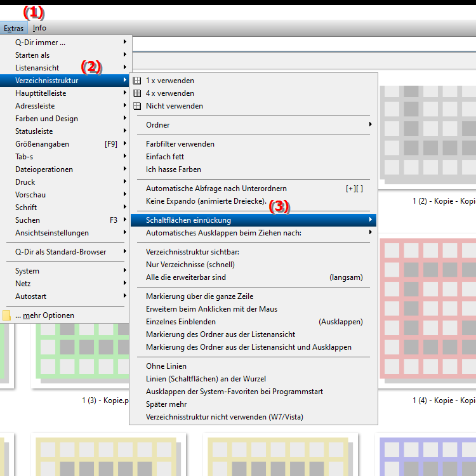Viewport: 476px width, 476px height.
Task: Open the System submenu
Action: [65, 271]
